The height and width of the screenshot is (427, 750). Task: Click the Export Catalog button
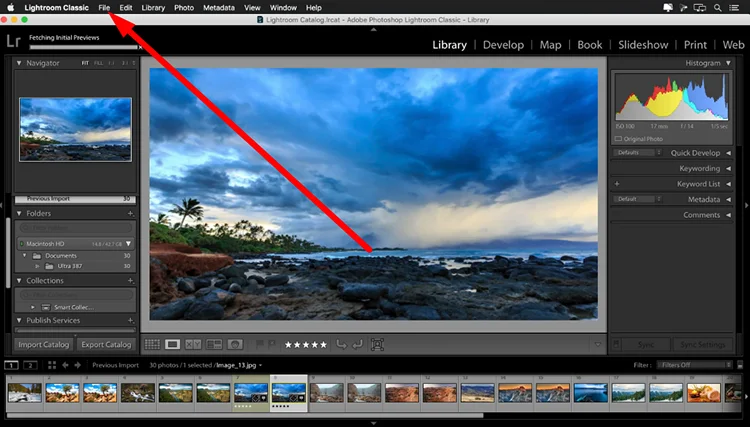pos(106,344)
